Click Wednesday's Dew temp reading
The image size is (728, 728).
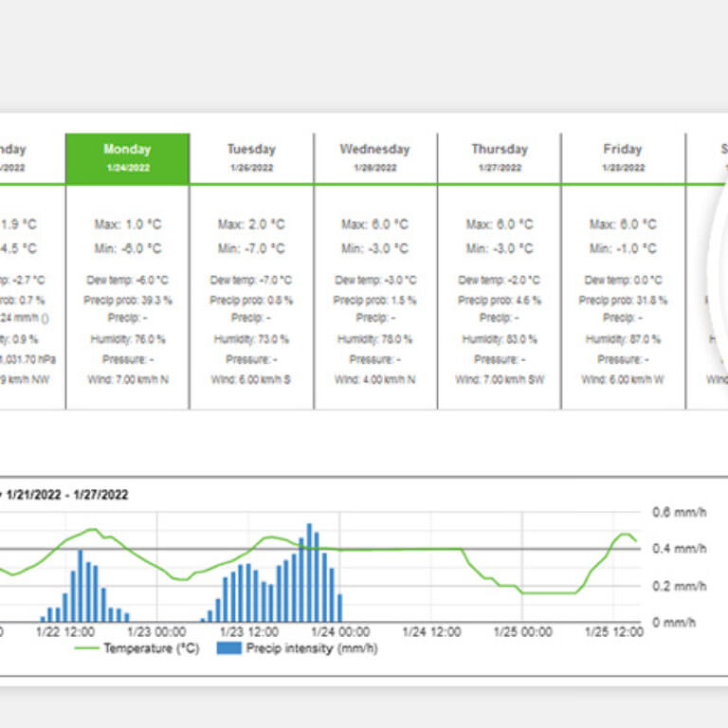375,281
